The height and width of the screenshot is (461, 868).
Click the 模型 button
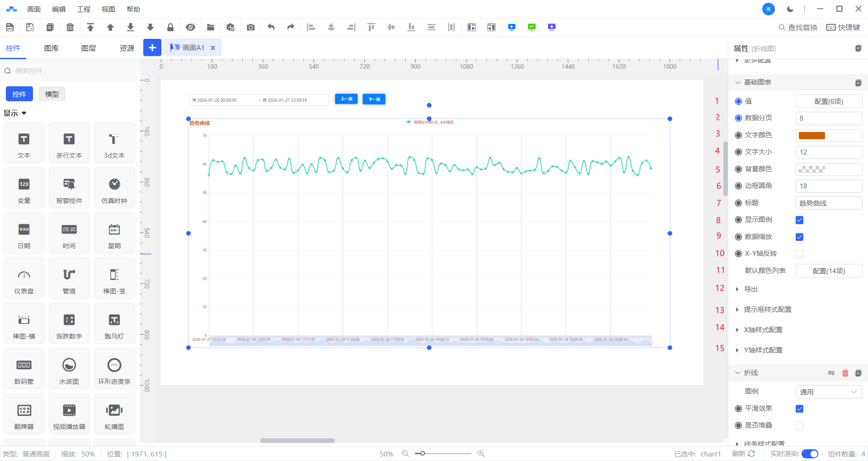coord(52,94)
